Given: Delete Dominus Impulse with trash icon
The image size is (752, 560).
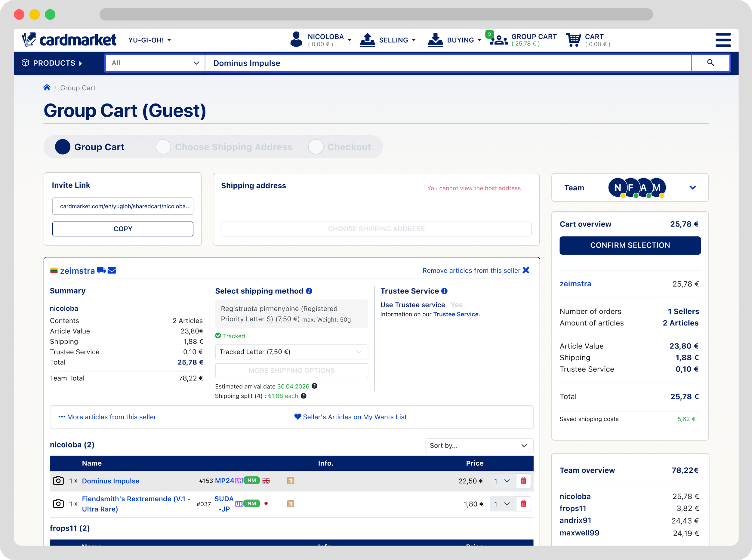Looking at the screenshot, I should pyautogui.click(x=523, y=481).
